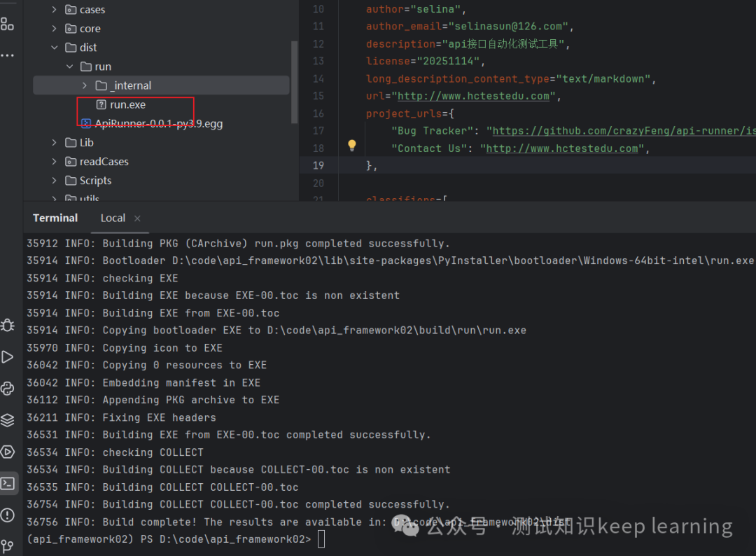Click the 'checking COLLECT' terminal line
756x556 pixels.
[115, 452]
